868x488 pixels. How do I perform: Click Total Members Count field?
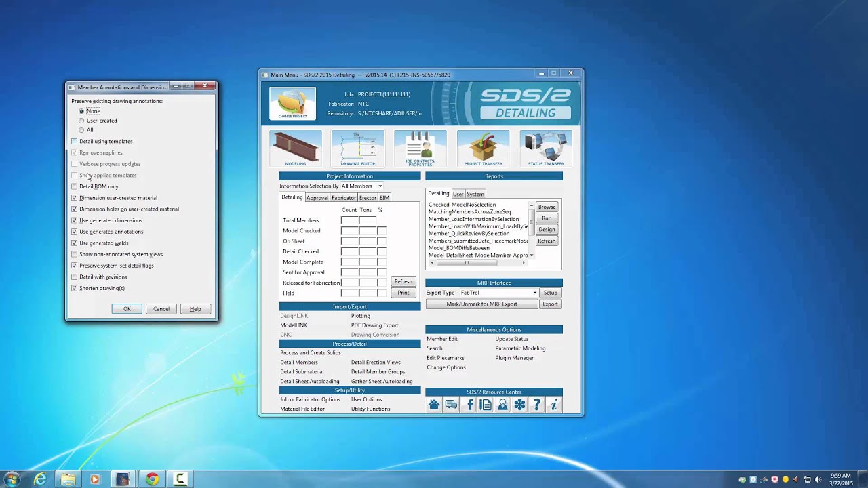tap(349, 220)
